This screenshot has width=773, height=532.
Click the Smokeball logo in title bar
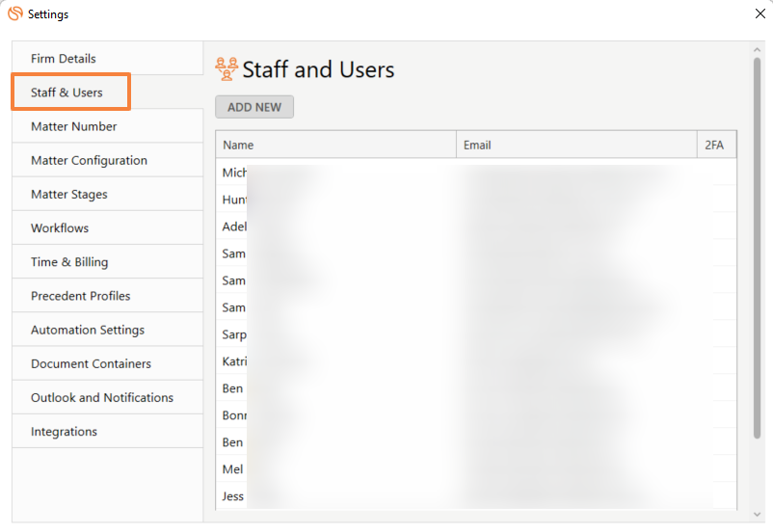coord(14,14)
